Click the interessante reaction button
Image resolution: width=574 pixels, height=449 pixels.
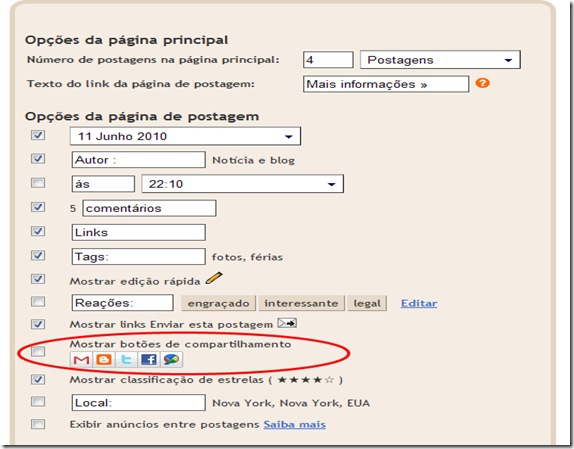[x=301, y=303]
